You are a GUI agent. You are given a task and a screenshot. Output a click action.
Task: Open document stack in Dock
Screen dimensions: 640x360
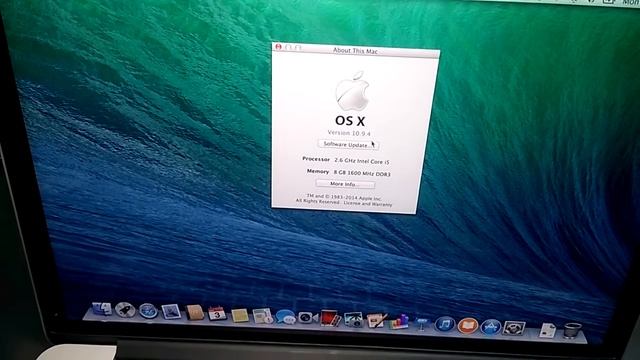pos(547,330)
